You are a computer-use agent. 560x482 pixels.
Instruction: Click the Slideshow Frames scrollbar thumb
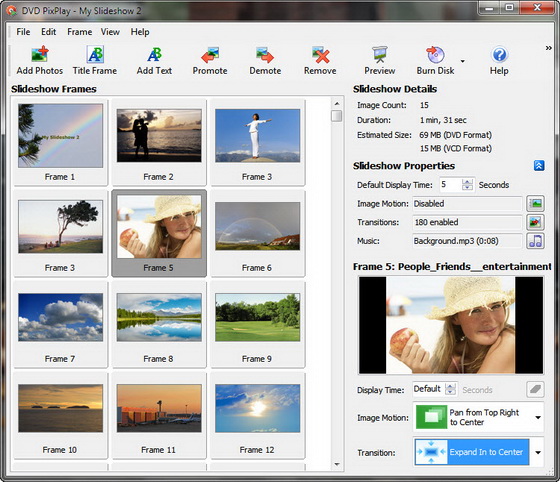pyautogui.click(x=336, y=116)
